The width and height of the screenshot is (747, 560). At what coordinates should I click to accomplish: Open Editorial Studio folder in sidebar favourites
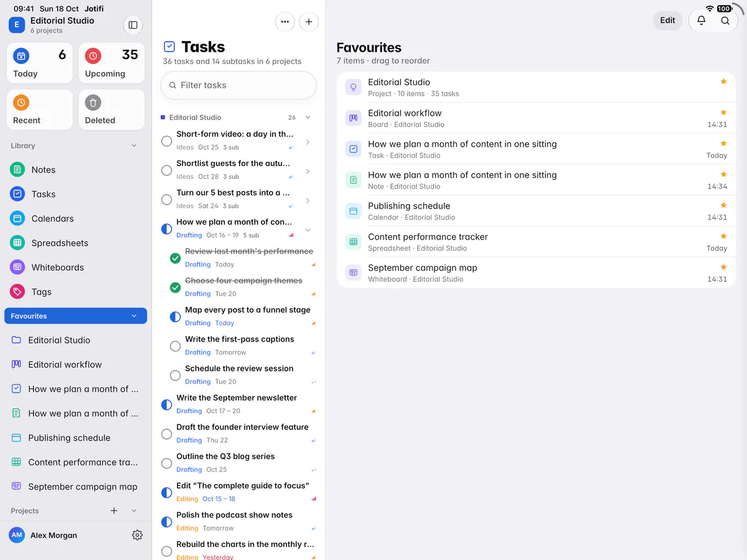(76, 340)
